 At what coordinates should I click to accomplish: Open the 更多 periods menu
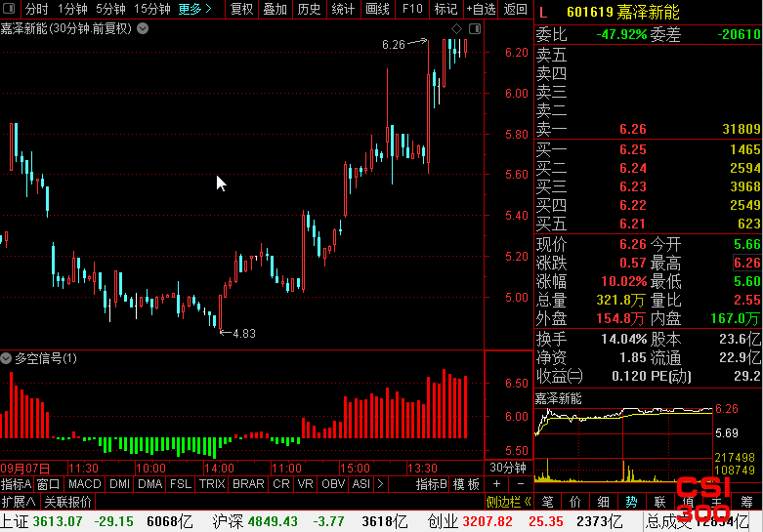[194, 9]
